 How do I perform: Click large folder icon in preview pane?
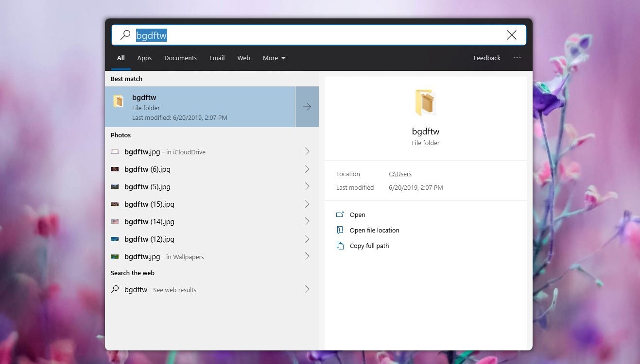(425, 102)
